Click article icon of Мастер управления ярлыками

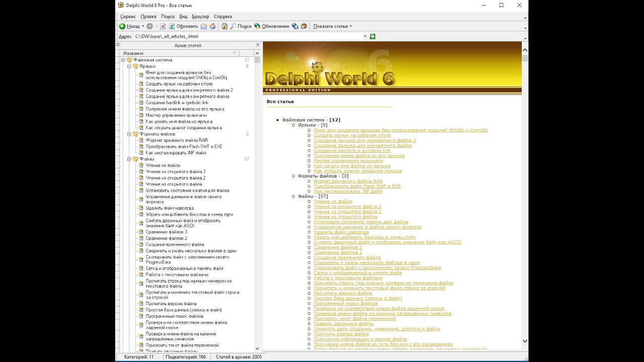(x=141, y=115)
